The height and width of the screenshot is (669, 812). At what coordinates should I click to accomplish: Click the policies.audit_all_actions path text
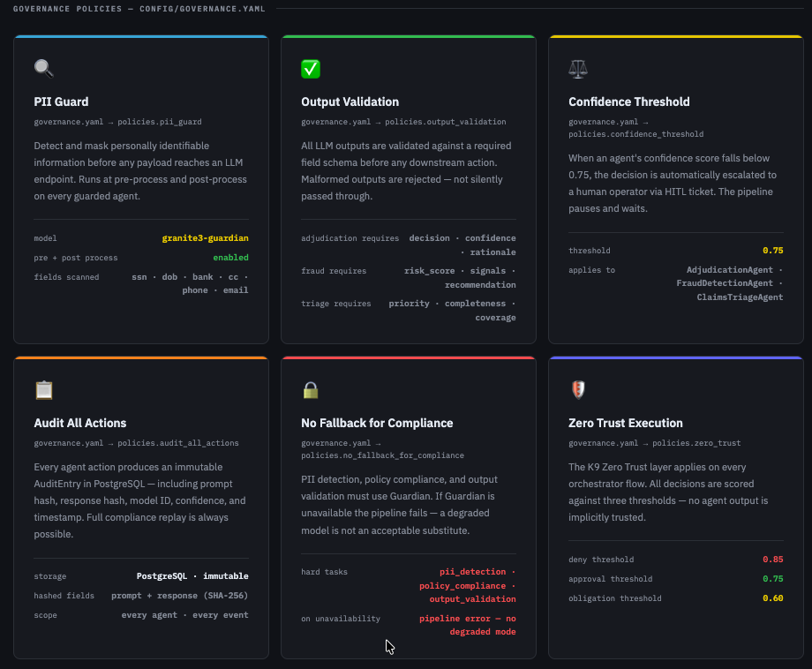click(178, 443)
